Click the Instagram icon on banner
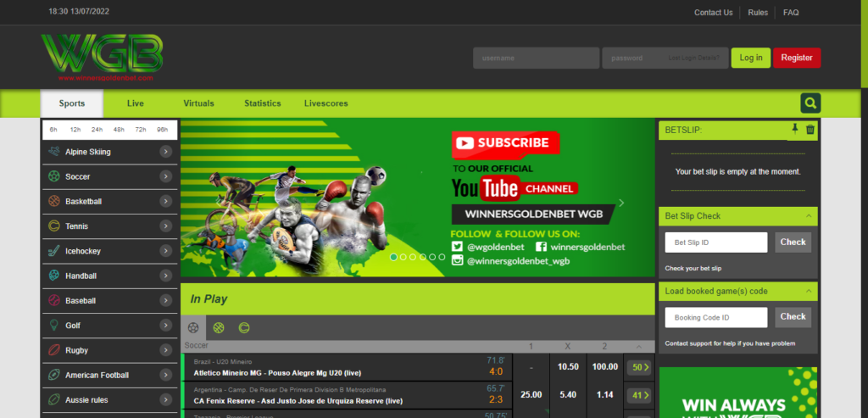The height and width of the screenshot is (418, 868). pos(457,261)
